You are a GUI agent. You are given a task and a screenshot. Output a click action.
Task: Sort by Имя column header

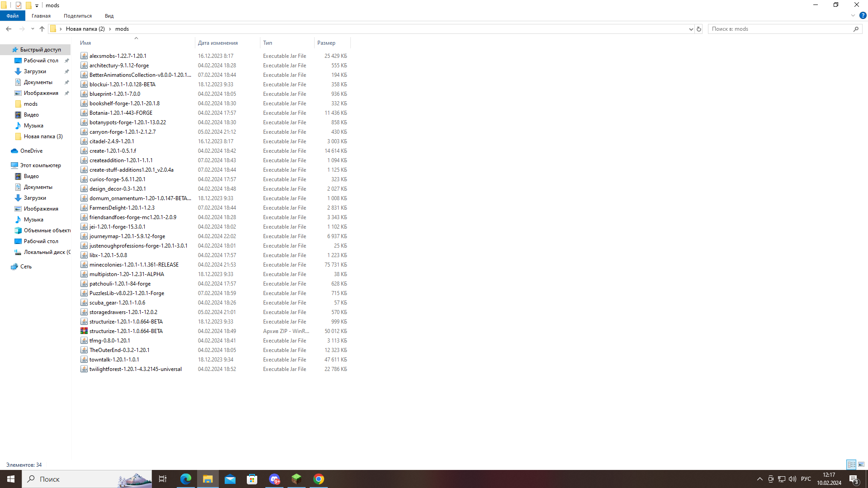[x=137, y=43]
